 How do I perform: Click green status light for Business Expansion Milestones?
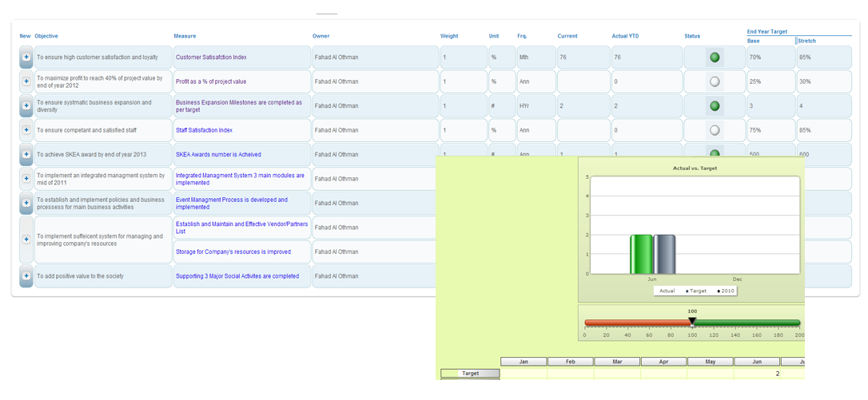[715, 106]
